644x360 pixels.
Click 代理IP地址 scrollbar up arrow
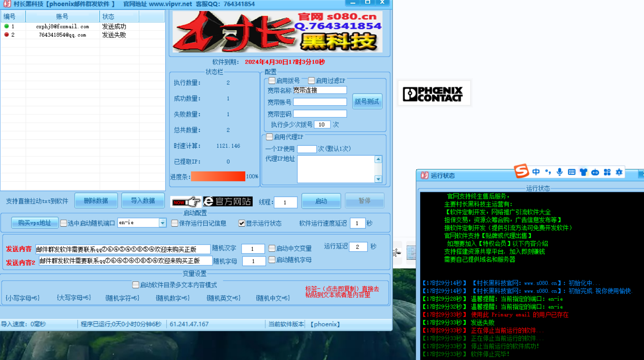(x=378, y=159)
